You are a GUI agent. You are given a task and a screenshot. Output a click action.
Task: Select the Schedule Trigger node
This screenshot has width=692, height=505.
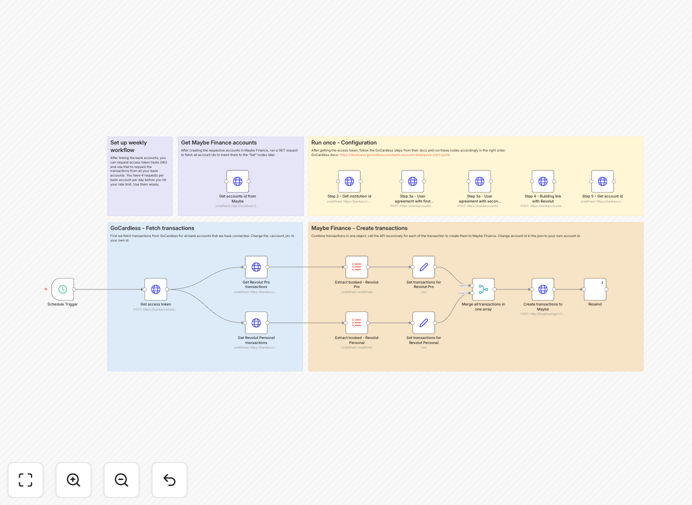click(63, 289)
